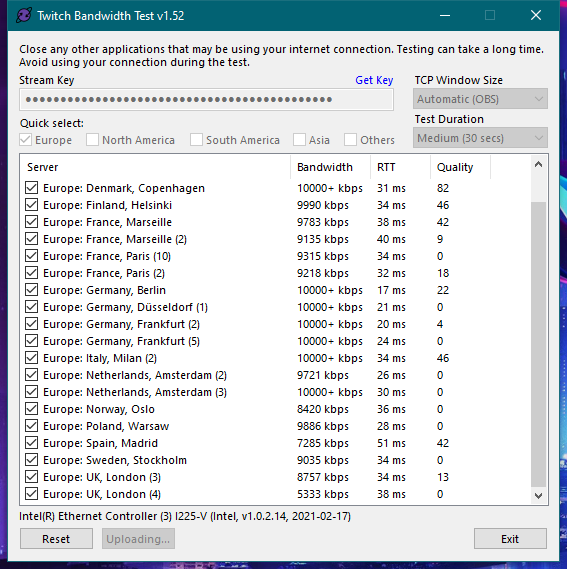The height and width of the screenshot is (569, 567).
Task: Toggle the Europe: Spain, Madrid checkbox
Action: (x=32, y=443)
